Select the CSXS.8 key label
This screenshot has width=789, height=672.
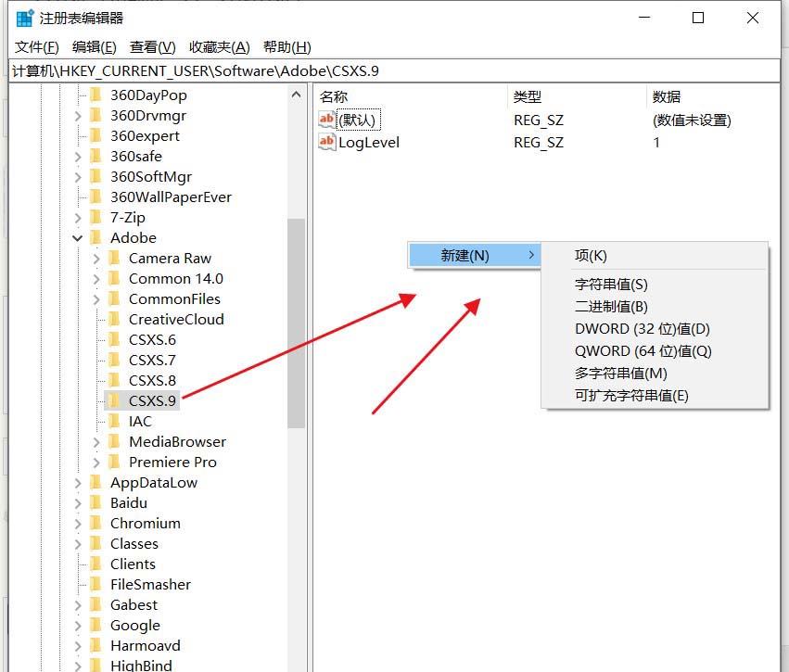tap(152, 380)
